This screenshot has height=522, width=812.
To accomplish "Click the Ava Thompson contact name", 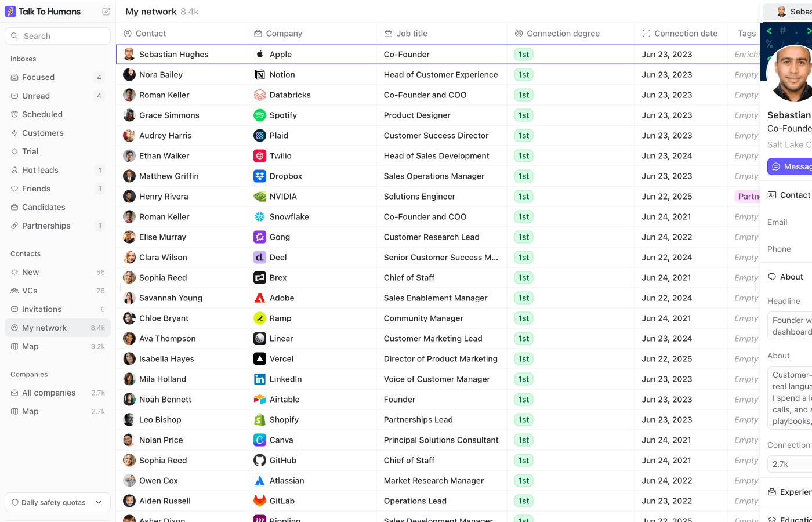I will (x=168, y=339).
